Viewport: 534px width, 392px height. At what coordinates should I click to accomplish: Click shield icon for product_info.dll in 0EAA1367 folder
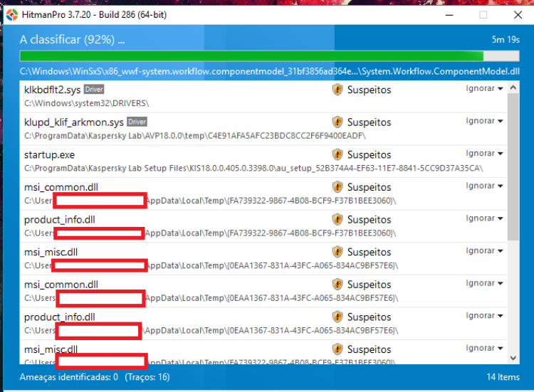(337, 317)
